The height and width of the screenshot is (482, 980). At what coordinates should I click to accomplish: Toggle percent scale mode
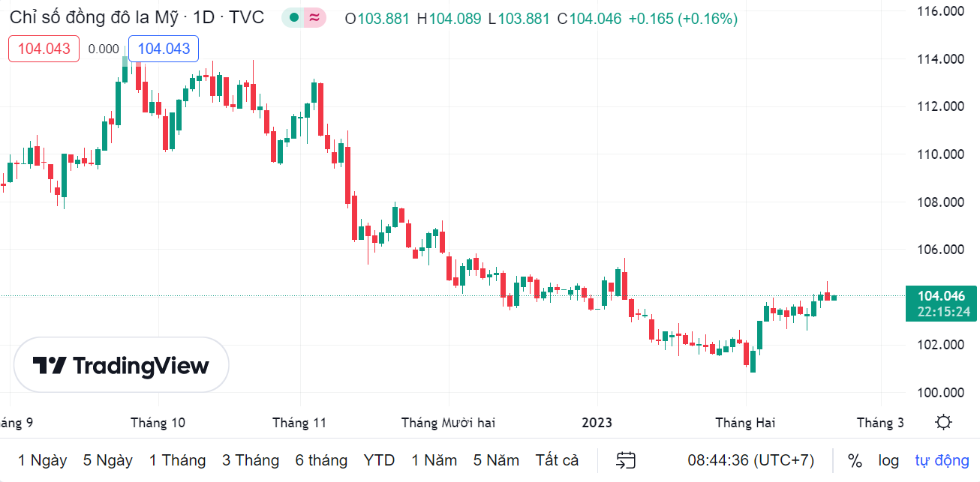[x=855, y=460]
